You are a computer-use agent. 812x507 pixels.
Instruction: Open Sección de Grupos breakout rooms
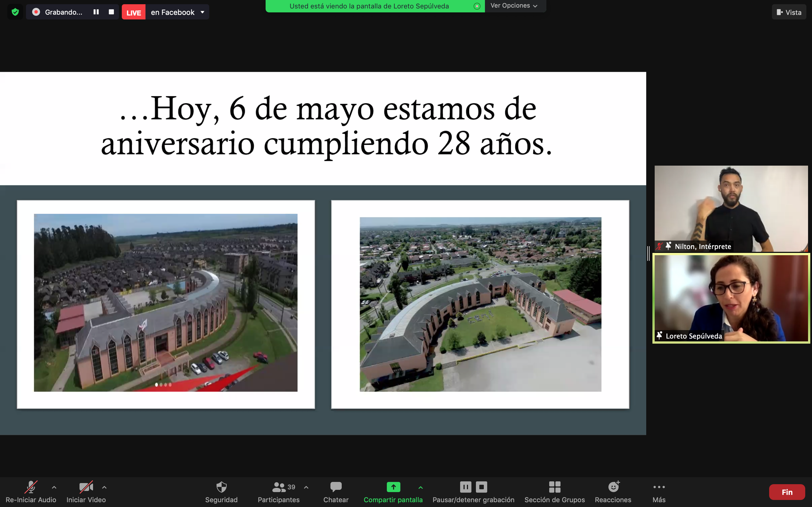tap(554, 491)
